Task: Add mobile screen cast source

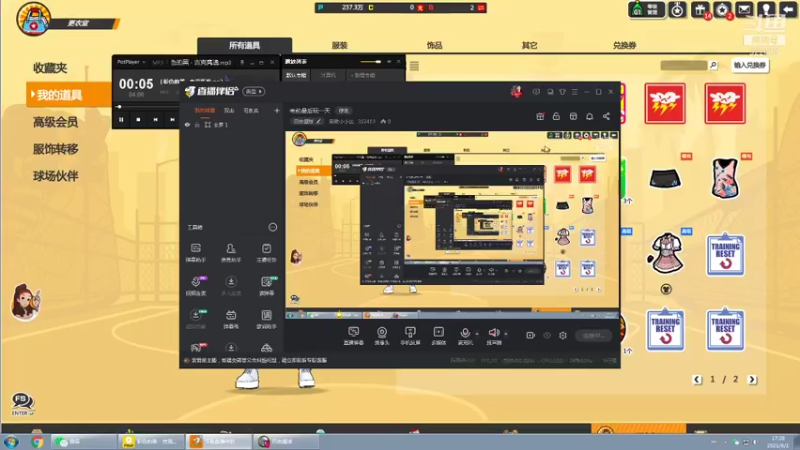Action: click(x=410, y=336)
